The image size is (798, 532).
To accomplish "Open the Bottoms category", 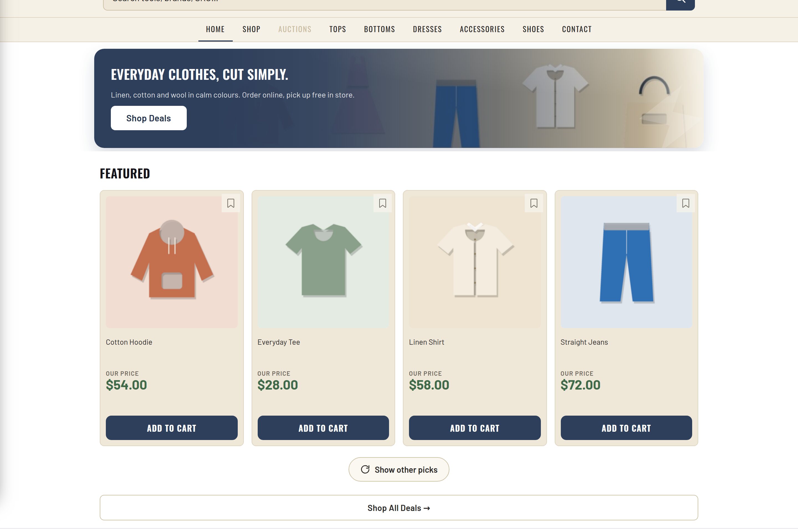I will (x=379, y=30).
